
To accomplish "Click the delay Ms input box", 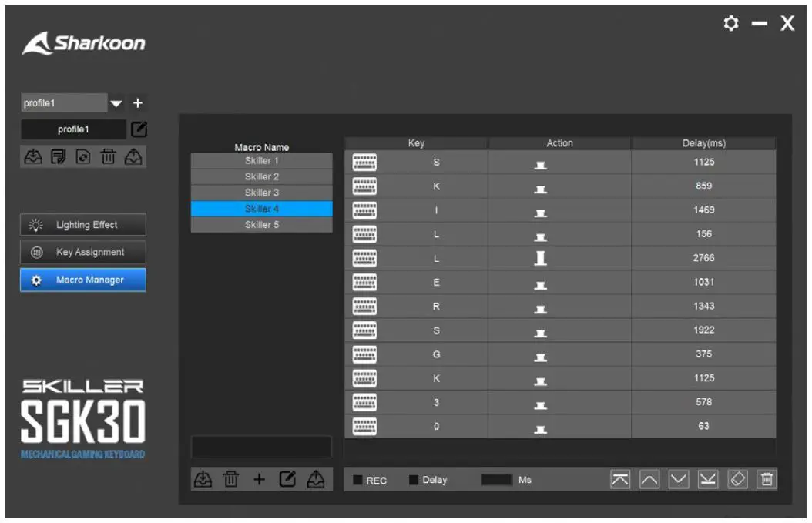I will coord(497,480).
